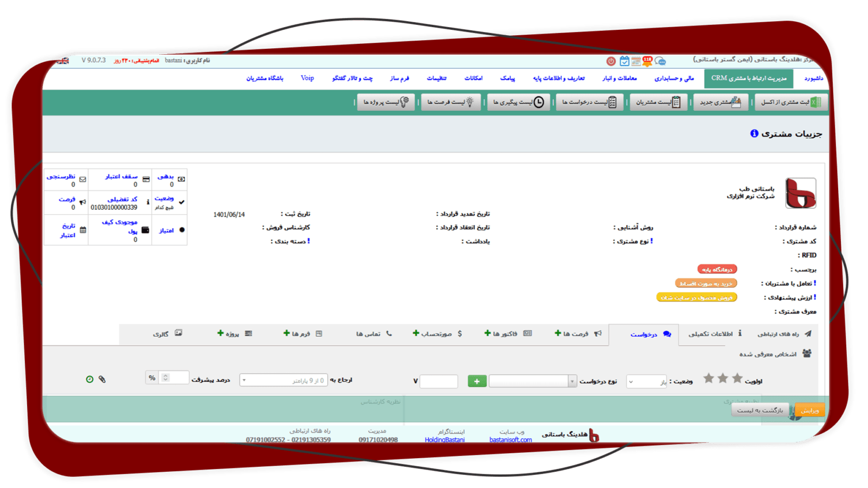This screenshot has width=868, height=488.
Task: Click the small calendar grid header icon
Action: click(x=636, y=61)
